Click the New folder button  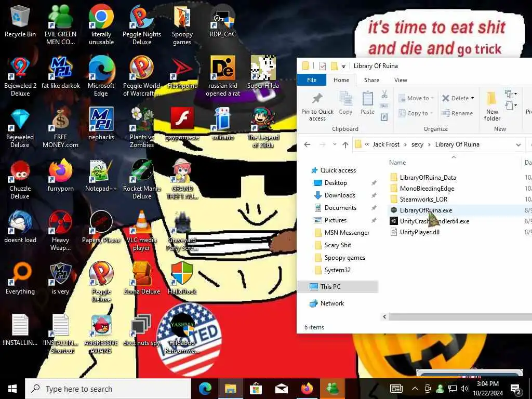pos(492,106)
